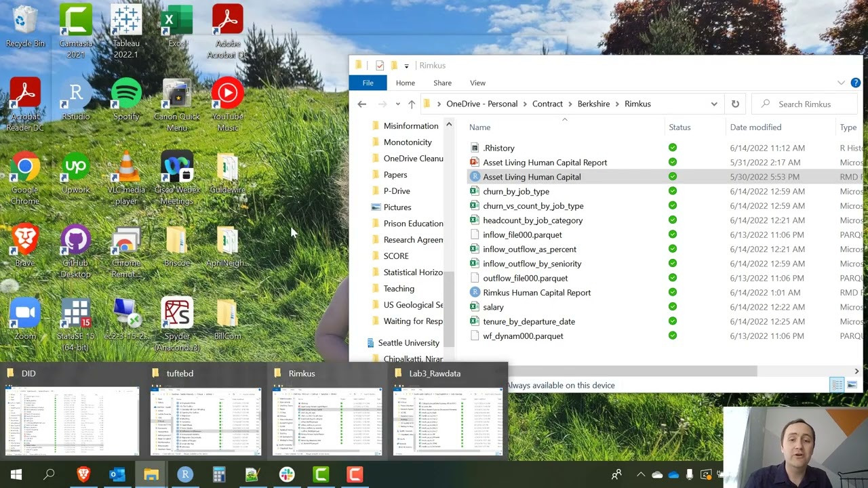Click the refresh button beside the address bar

(x=735, y=104)
